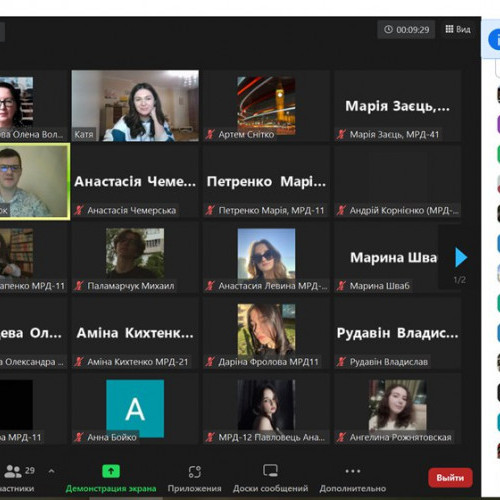
Task: Click the meeting timer 00:09:29
Action: click(x=406, y=30)
